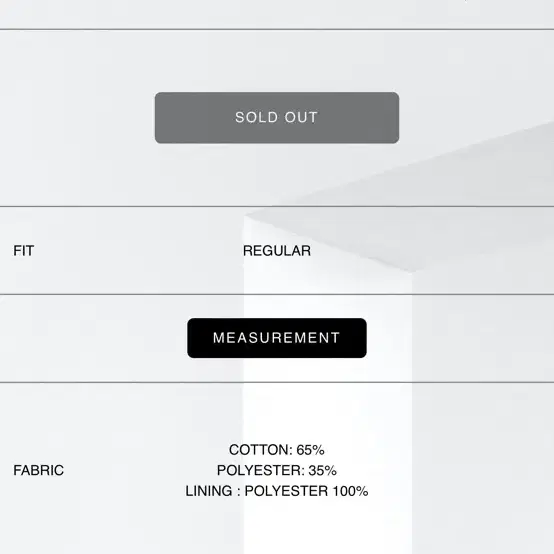The width and height of the screenshot is (554, 554).
Task: Click the word POLYESTER in the lining line
Action: click(x=286, y=491)
